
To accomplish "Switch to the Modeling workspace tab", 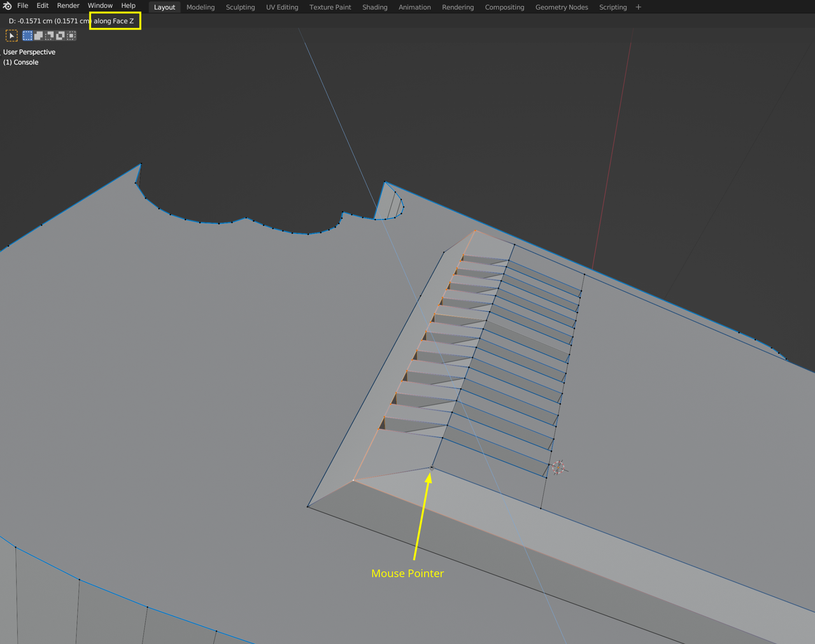I will [200, 7].
